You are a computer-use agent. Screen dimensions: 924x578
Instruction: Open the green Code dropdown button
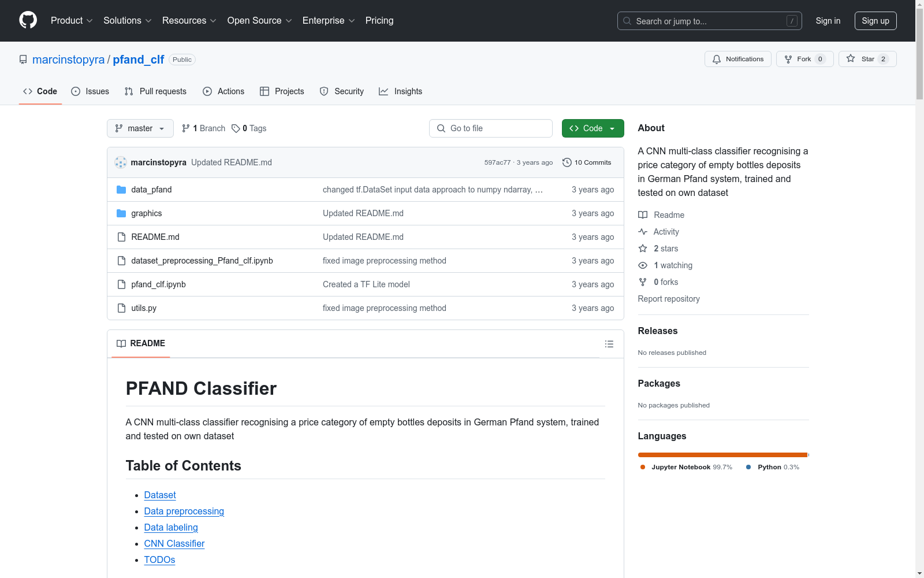(x=593, y=128)
